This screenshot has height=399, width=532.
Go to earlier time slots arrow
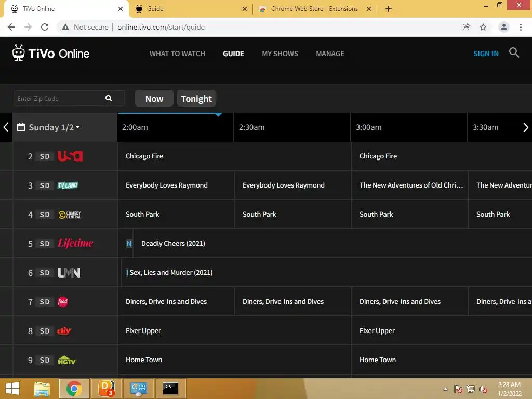(6, 127)
